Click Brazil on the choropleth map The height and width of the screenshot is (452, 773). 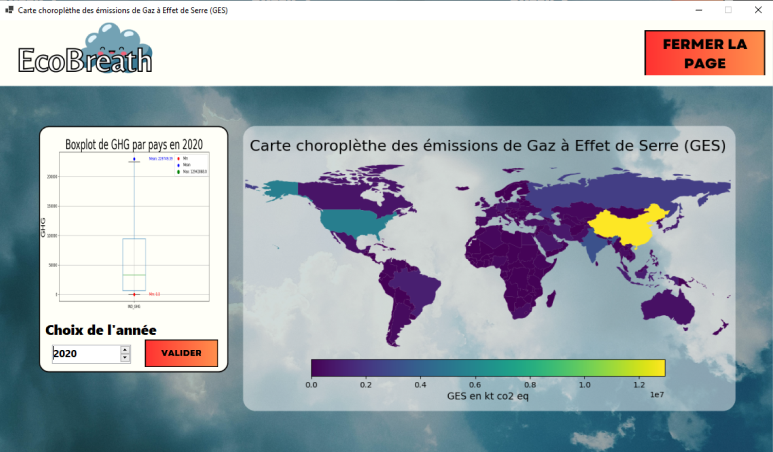[x=417, y=286]
